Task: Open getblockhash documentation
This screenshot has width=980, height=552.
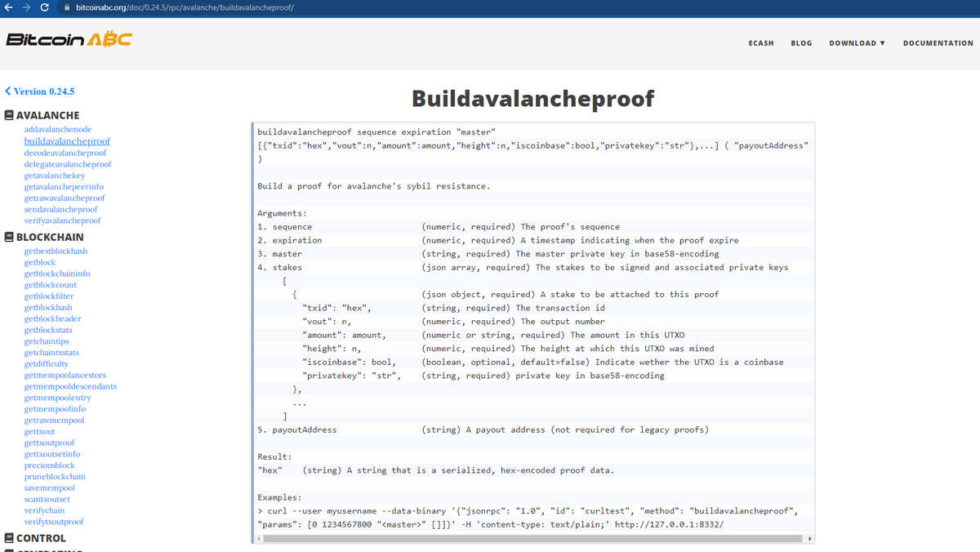Action: click(x=48, y=308)
